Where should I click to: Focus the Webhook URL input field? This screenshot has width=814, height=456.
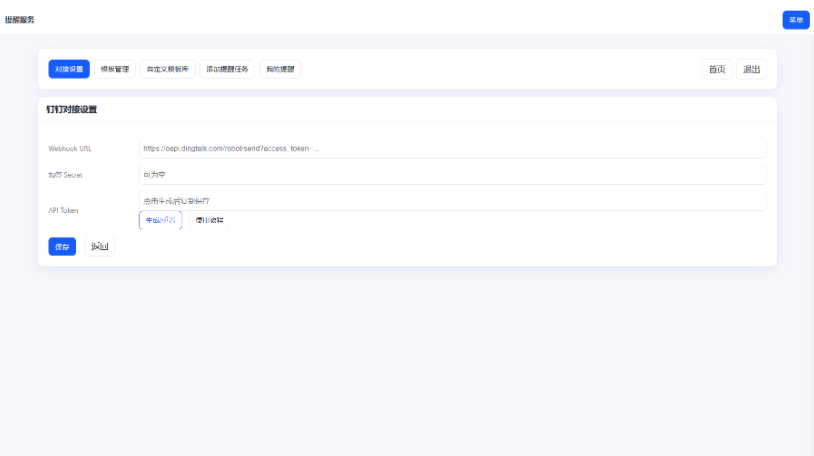(x=452, y=148)
